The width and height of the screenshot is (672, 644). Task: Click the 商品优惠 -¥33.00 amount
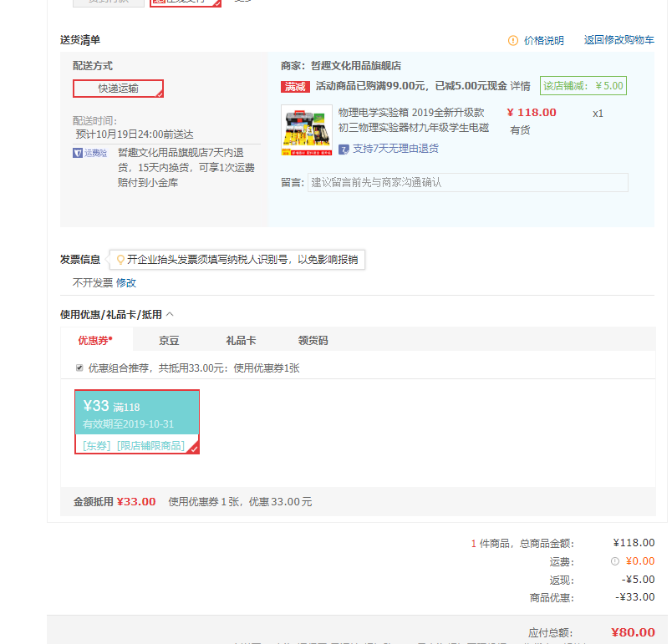pos(635,597)
